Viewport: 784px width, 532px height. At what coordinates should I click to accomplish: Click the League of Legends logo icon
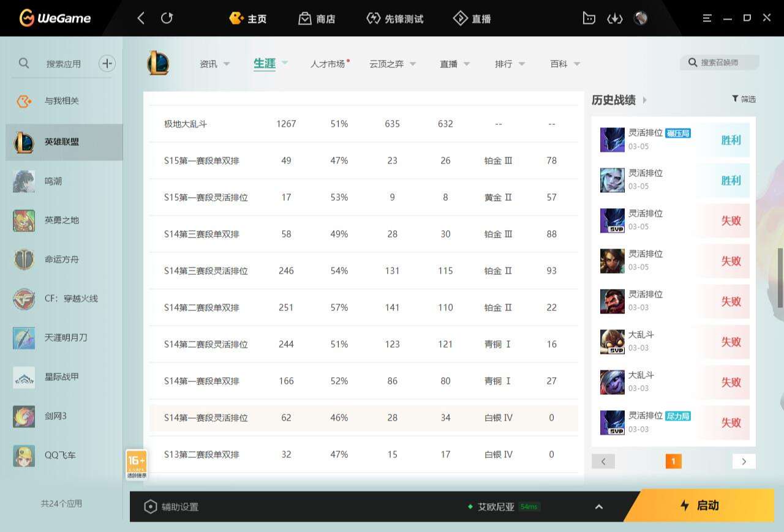coord(158,63)
